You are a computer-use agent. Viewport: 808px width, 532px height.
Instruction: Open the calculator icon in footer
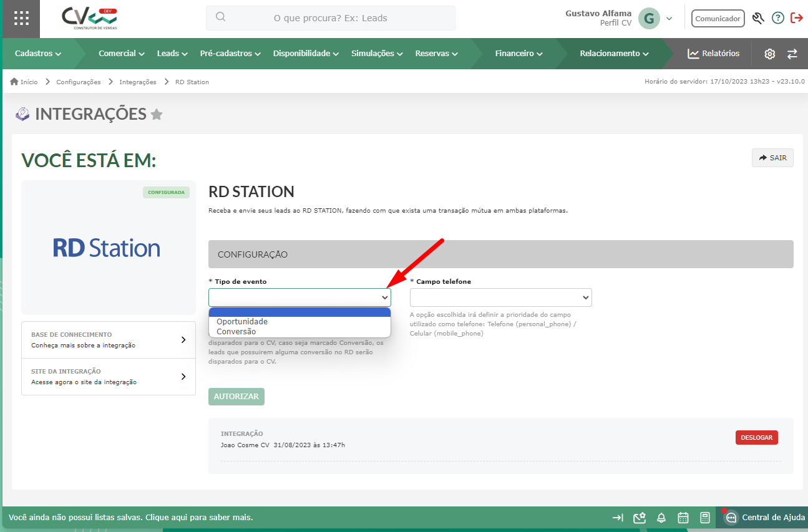(x=705, y=518)
